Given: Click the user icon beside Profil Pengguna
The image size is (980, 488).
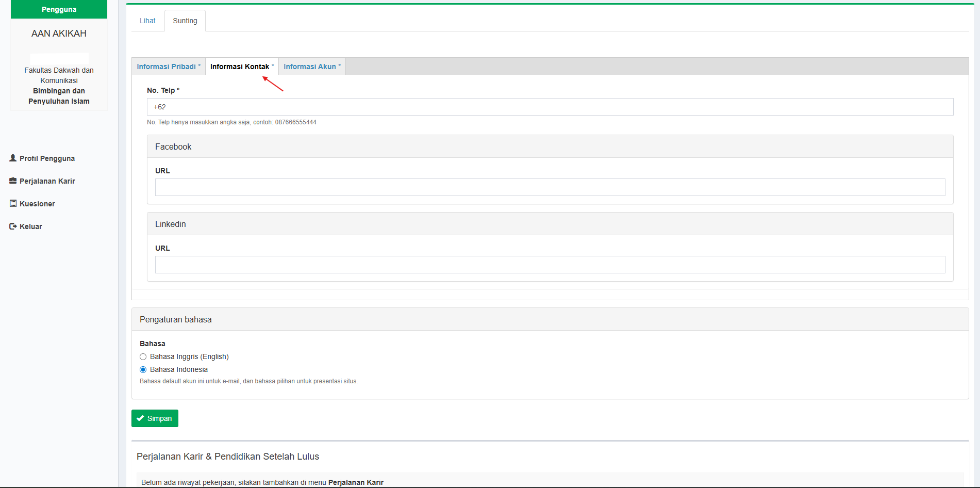Looking at the screenshot, I should 13,158.
